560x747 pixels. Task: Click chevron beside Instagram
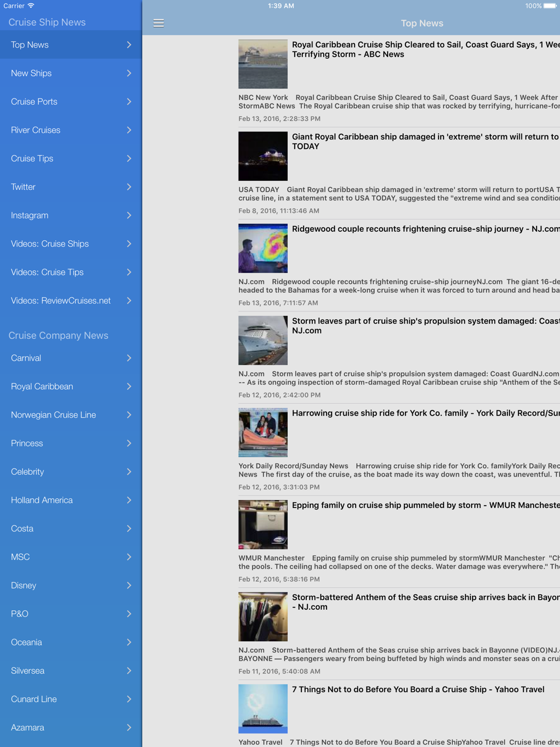click(x=129, y=216)
